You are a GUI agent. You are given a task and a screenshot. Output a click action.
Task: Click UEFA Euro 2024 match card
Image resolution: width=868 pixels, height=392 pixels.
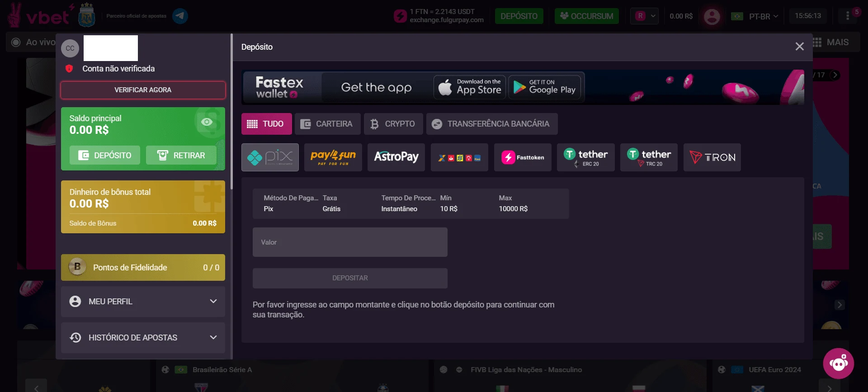pyautogui.click(x=781, y=375)
